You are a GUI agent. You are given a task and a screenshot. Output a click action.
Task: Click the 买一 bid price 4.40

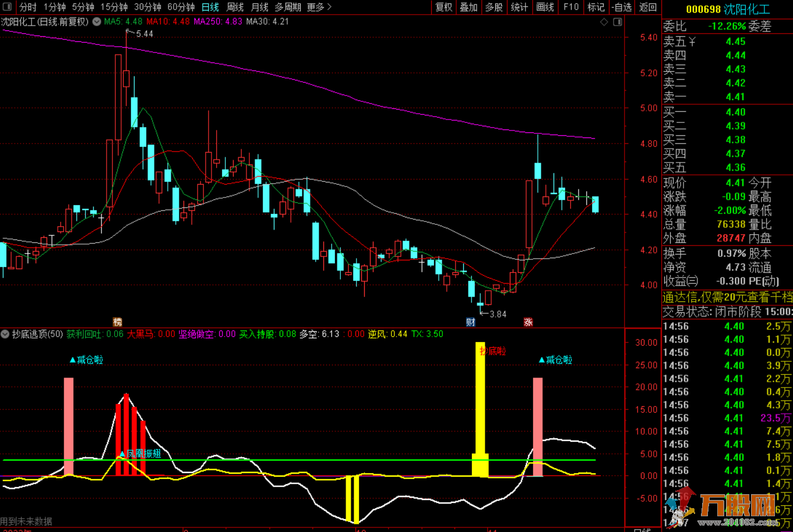click(x=735, y=112)
